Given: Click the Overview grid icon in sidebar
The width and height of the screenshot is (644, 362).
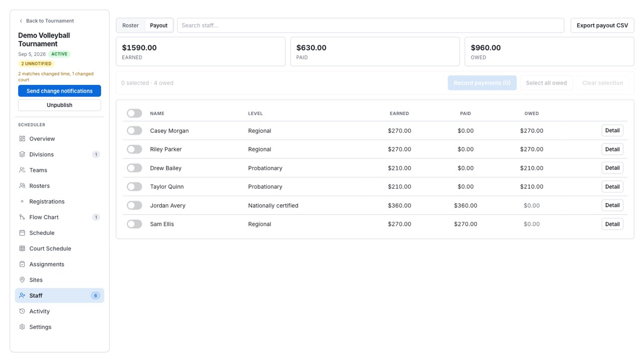Looking at the screenshot, I should (x=22, y=139).
